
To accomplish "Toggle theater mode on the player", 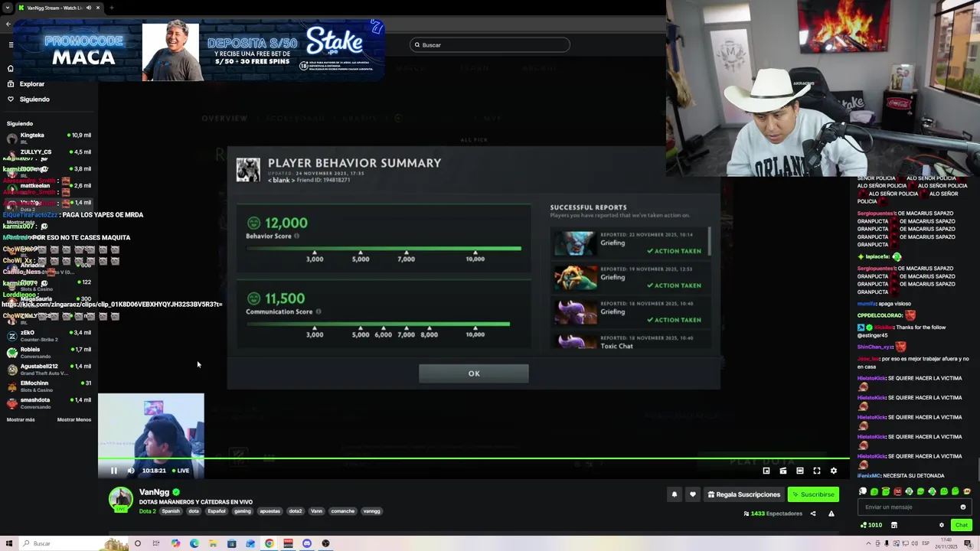I will (800, 471).
